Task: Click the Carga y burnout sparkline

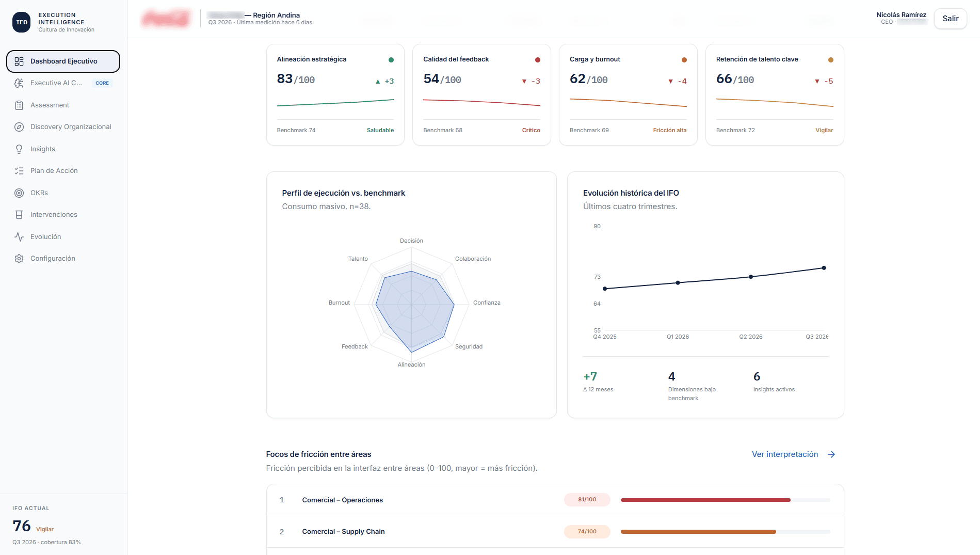Action: pyautogui.click(x=628, y=102)
